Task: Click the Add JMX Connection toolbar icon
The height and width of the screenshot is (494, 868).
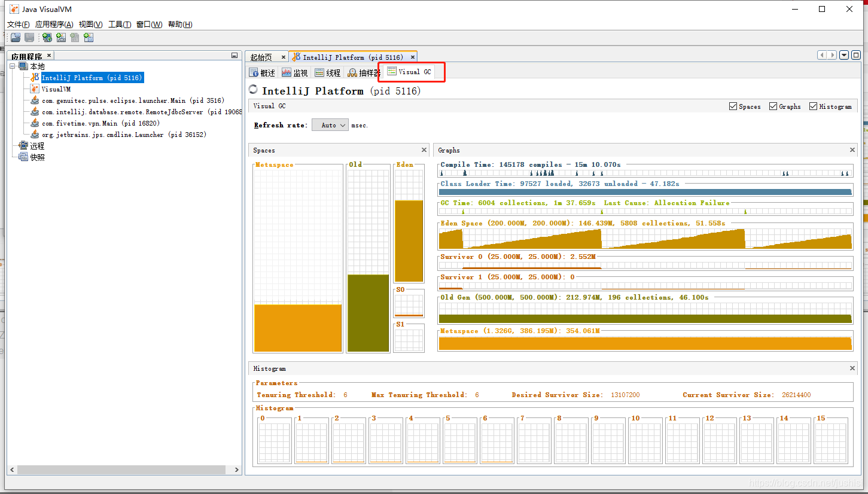Action: click(60, 38)
